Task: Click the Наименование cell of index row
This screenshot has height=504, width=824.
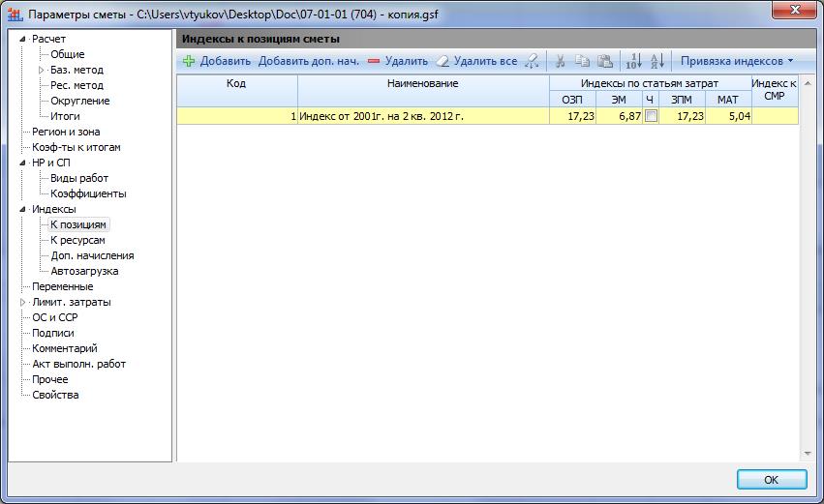Action: (x=423, y=116)
